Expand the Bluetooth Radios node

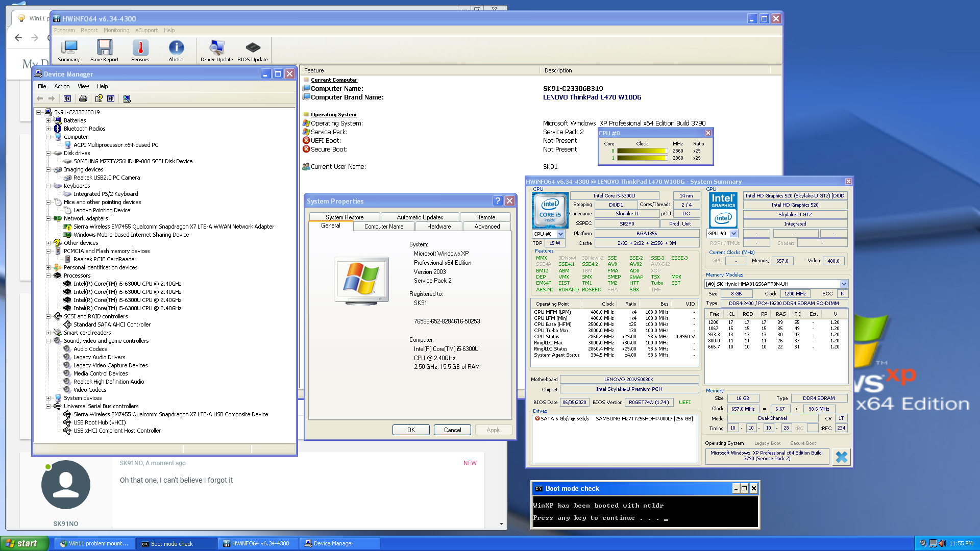tap(48, 129)
